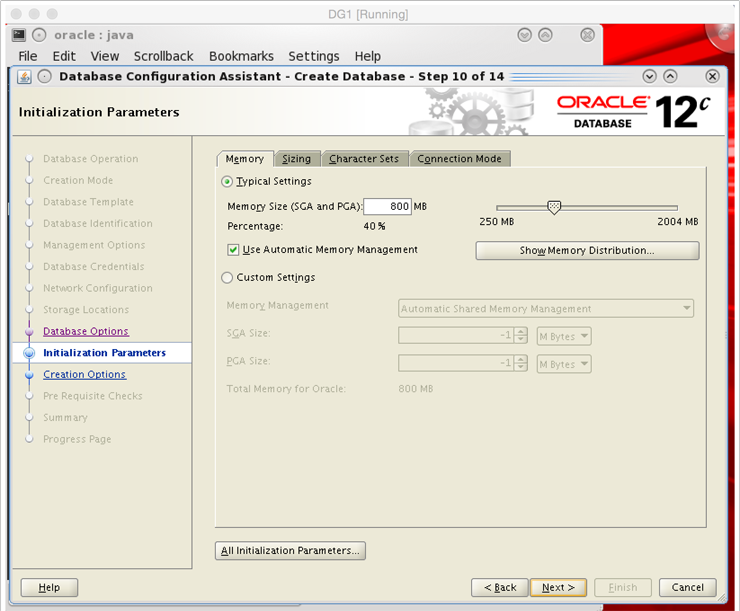Click the Pre Requisite Checks step
This screenshot has height=611, width=740.
click(92, 396)
